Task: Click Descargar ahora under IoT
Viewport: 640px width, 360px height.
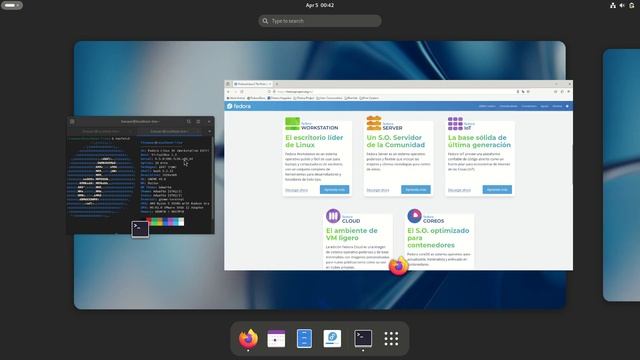Action: (459, 190)
